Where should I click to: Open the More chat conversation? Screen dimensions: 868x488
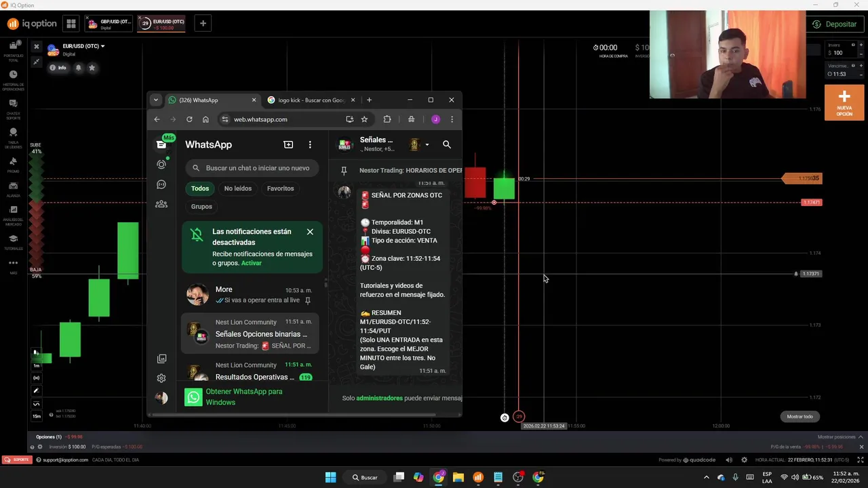250,295
